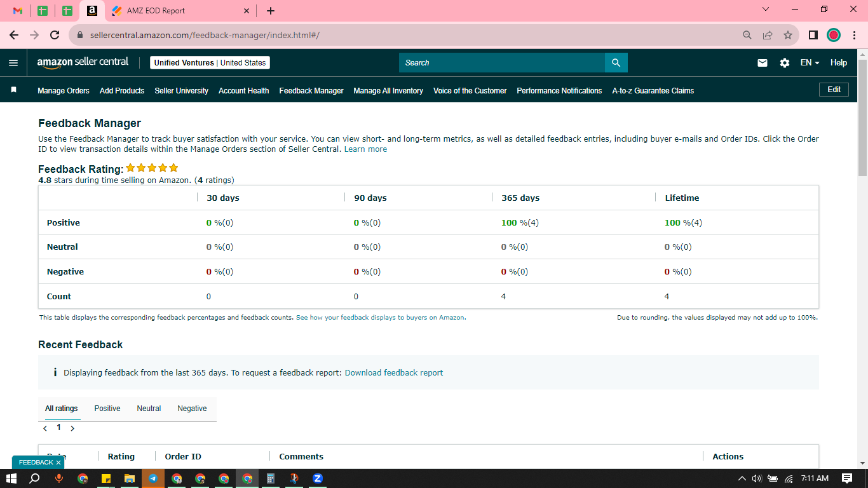The width and height of the screenshot is (868, 488).
Task: Go back to previous page
Action: (14, 35)
